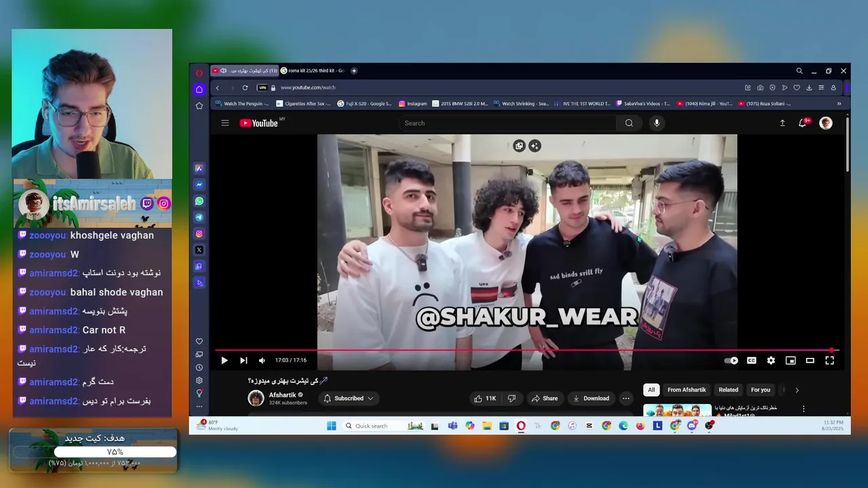Skip to next video in player
Screen dimensions: 868x488
243,361
